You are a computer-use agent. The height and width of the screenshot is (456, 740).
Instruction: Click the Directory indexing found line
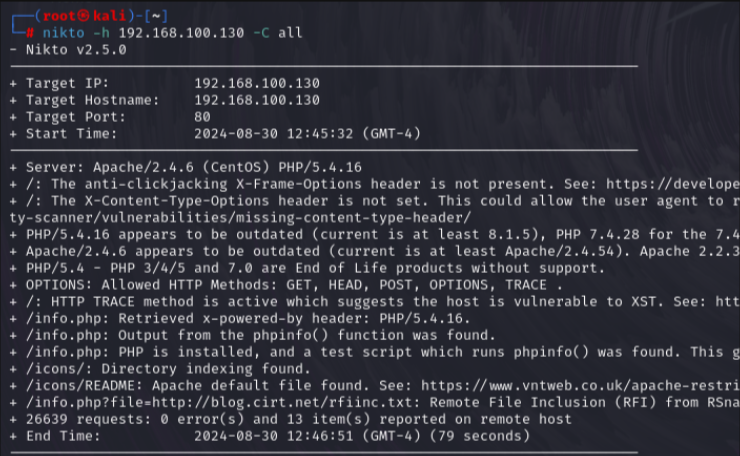(150, 369)
